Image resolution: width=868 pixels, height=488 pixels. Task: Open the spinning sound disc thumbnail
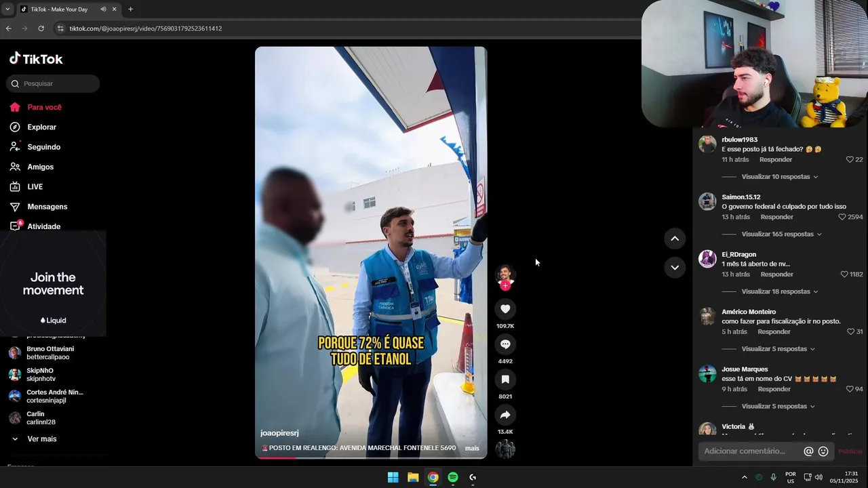tap(505, 449)
